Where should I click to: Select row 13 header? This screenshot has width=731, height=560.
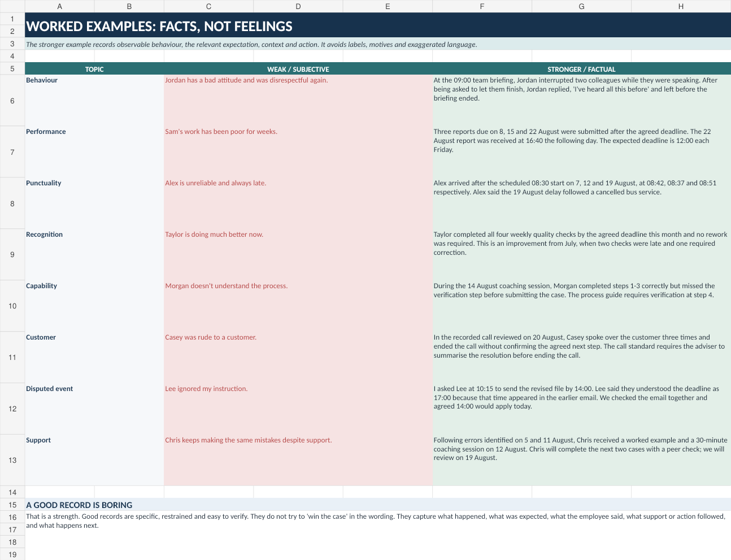[12, 460]
